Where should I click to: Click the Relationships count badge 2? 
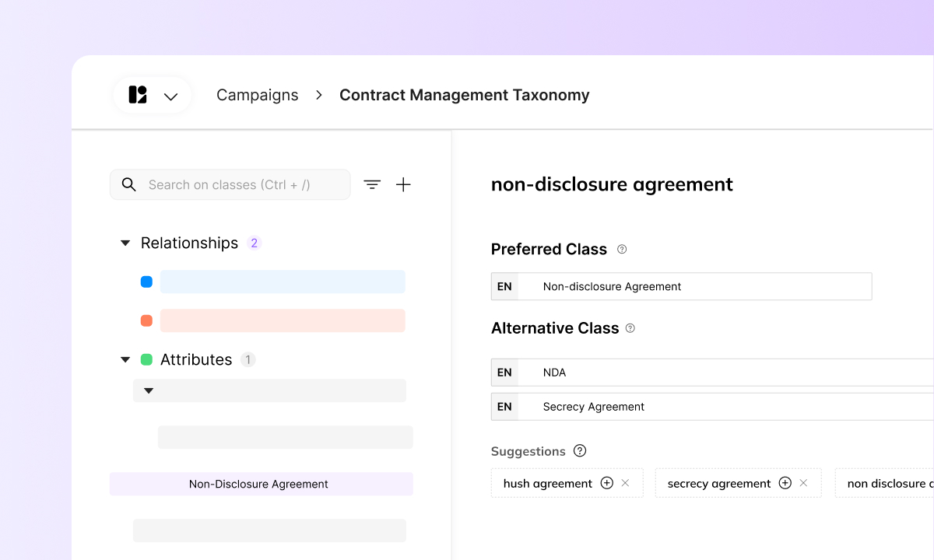(x=254, y=243)
